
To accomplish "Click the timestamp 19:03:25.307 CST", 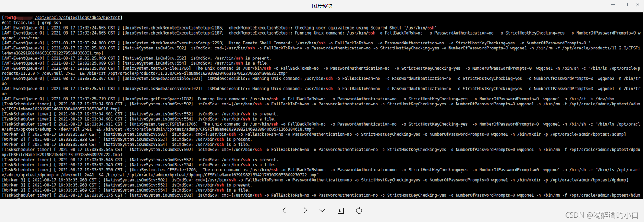I will (x=95, y=79).
